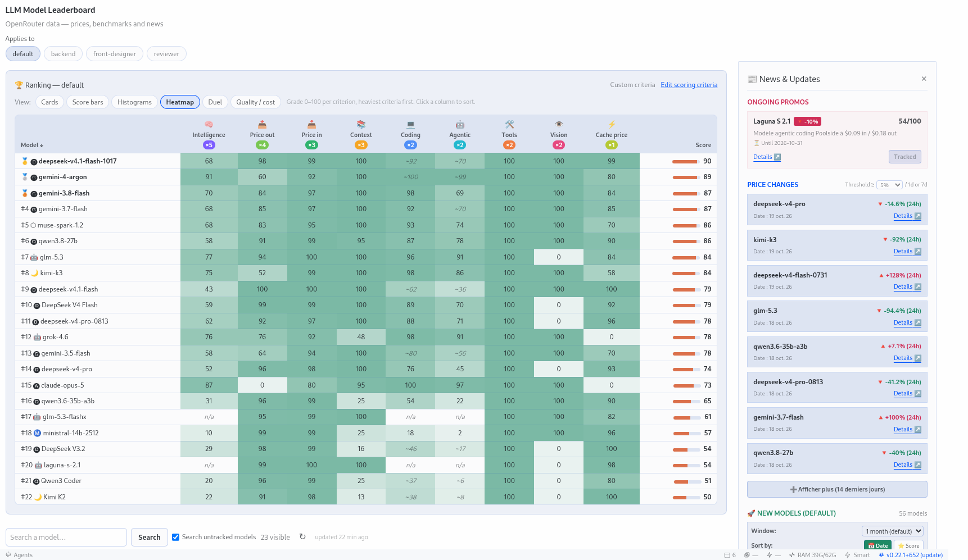Select the front-designer profile chip
968x560 pixels.
click(x=115, y=54)
